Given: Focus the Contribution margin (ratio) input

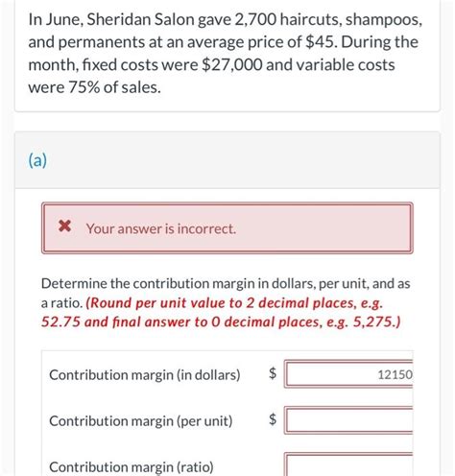Looking at the screenshot, I should [x=348, y=464].
